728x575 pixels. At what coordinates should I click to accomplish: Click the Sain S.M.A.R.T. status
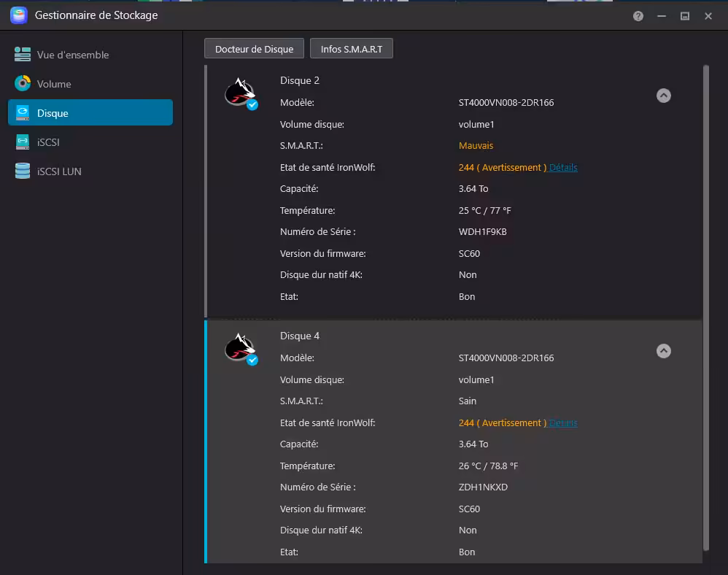468,401
